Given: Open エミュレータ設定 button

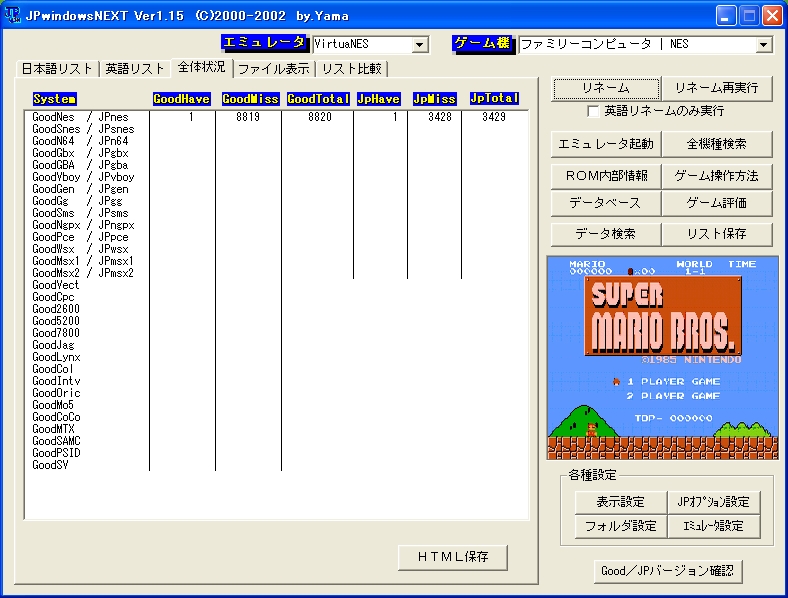Looking at the screenshot, I should click(x=713, y=526).
